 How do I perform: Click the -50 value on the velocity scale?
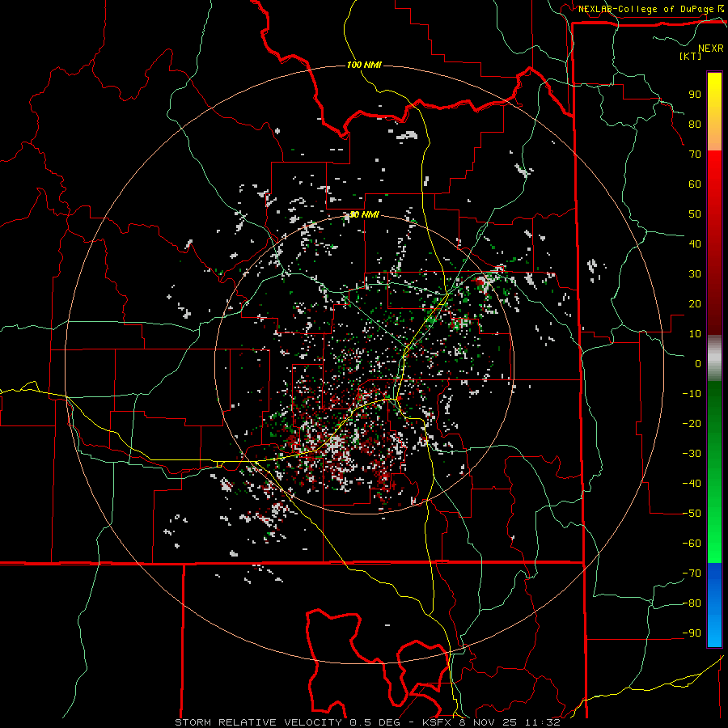[x=692, y=514]
